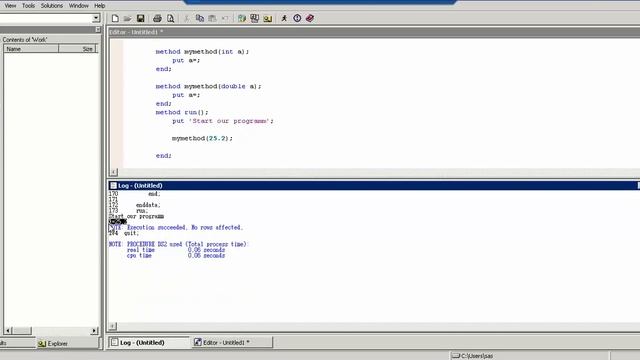
Task: Click the New Library toolbar icon
Action: (x=242, y=18)
